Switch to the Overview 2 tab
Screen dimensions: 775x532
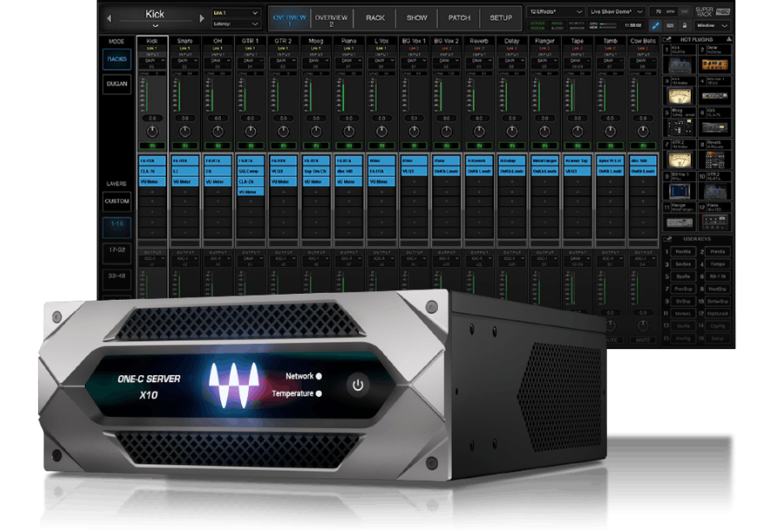(x=331, y=20)
